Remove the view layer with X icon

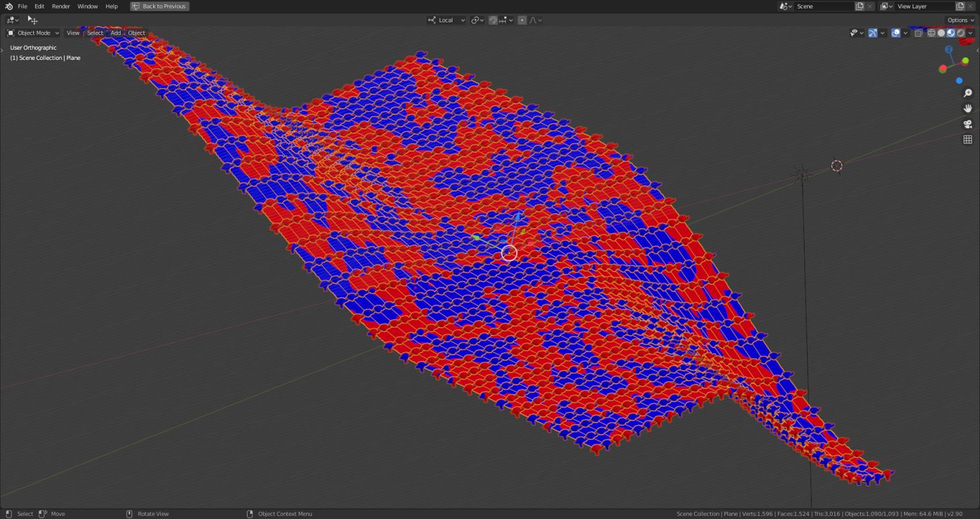click(970, 6)
